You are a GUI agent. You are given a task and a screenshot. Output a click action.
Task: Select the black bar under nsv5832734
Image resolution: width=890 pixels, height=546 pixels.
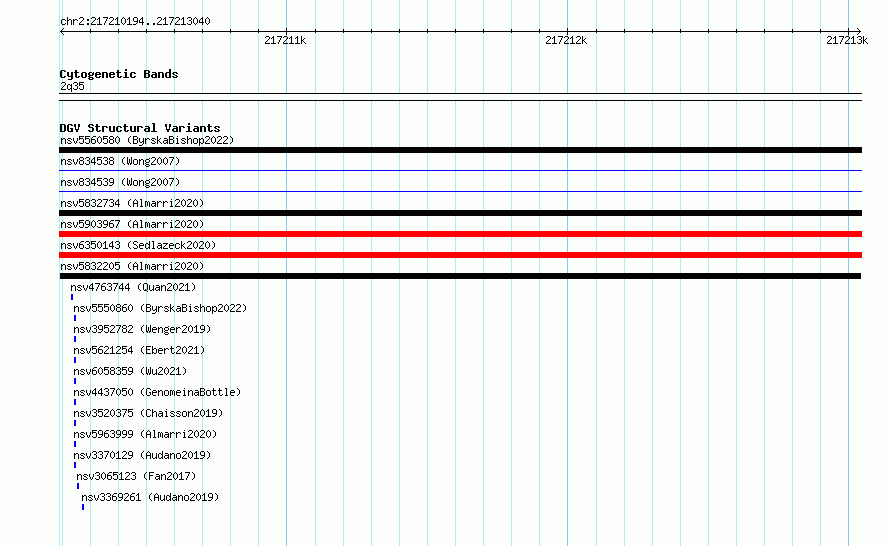[x=460, y=213]
